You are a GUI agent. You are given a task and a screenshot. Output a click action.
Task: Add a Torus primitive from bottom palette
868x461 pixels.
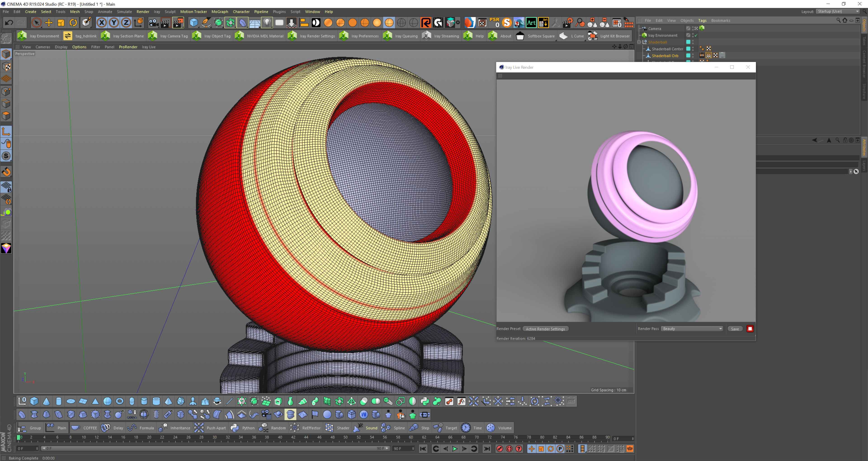(x=120, y=401)
